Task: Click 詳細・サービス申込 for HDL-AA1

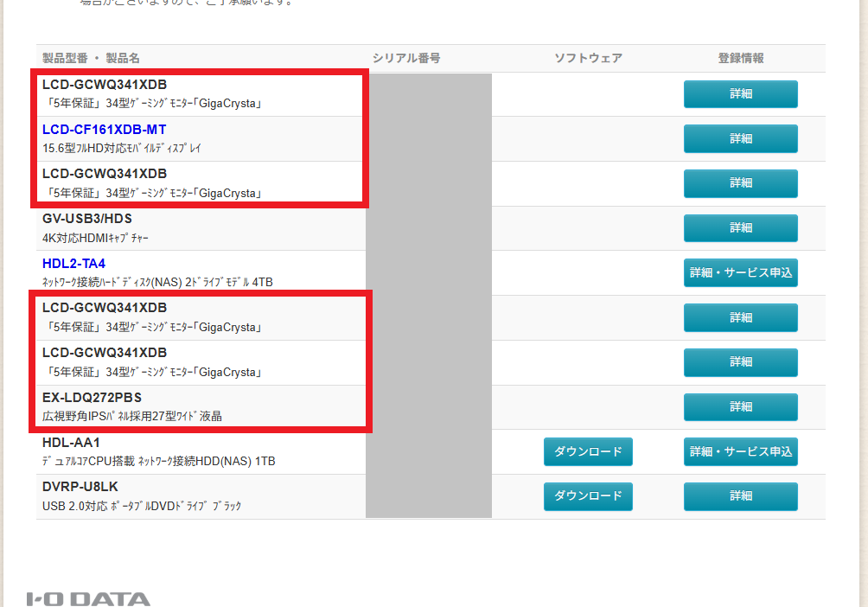Action: [x=741, y=451]
